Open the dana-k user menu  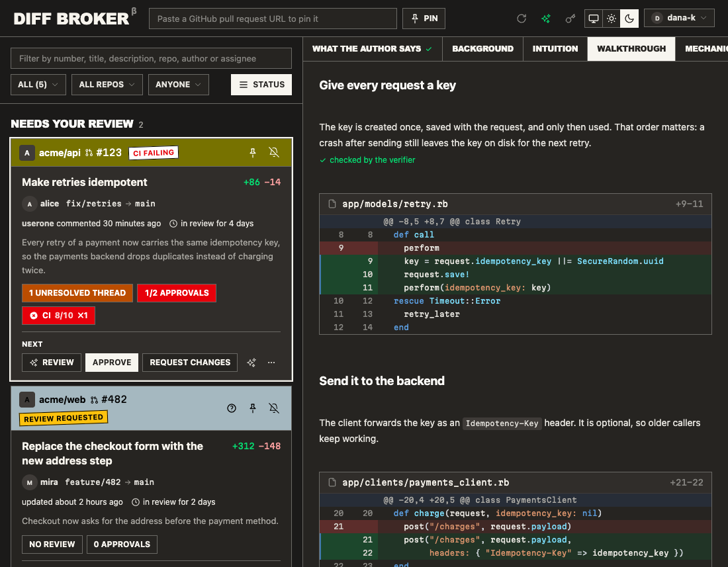[x=679, y=18]
